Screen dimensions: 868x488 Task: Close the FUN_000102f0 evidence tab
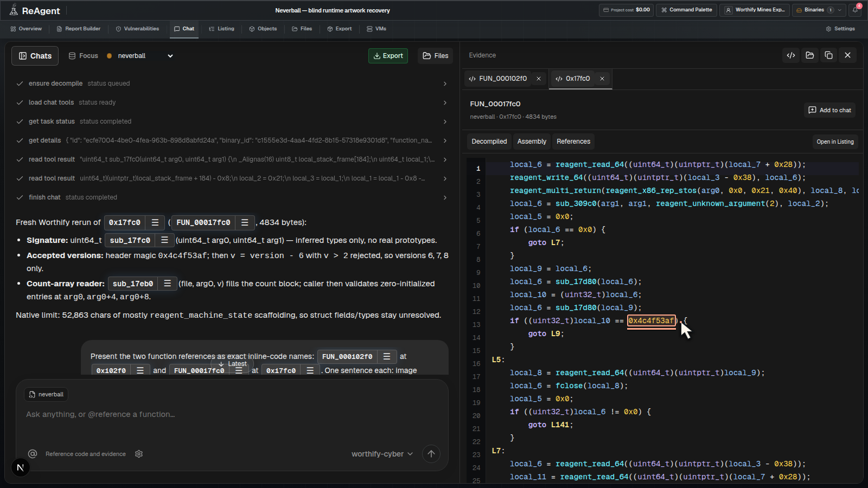click(539, 79)
